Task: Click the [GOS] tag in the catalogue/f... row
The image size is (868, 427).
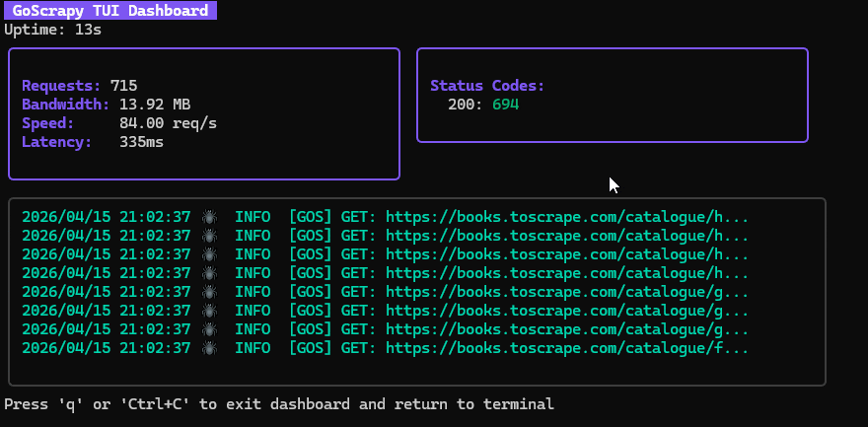Action: pyautogui.click(x=310, y=348)
